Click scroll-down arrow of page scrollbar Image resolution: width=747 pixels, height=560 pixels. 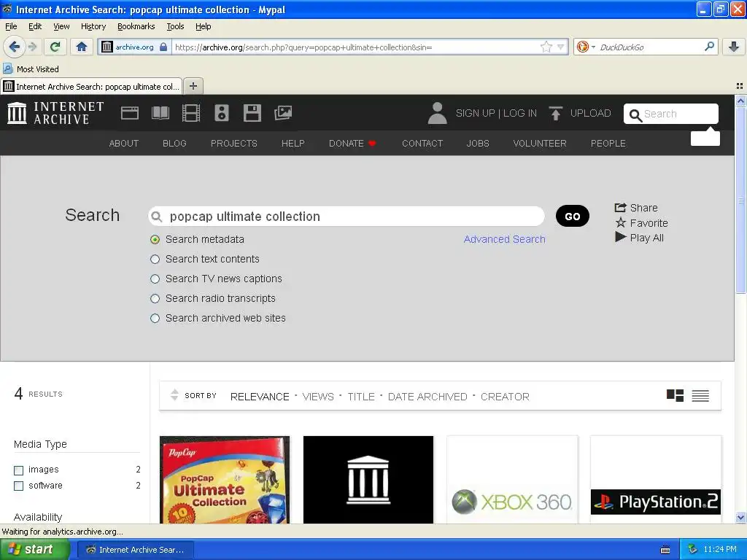pos(740,517)
